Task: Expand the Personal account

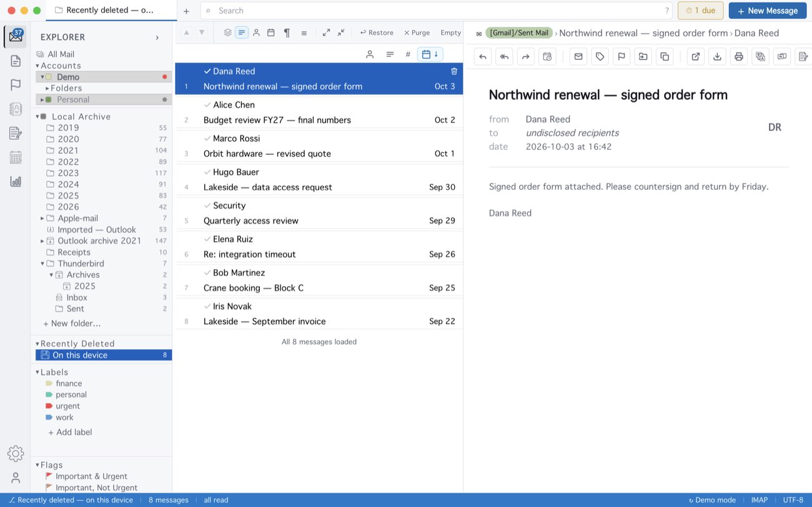Action: pyautogui.click(x=42, y=99)
